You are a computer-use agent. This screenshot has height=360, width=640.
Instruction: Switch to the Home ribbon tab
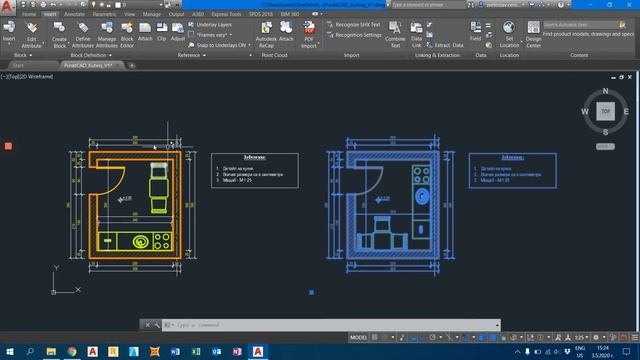pos(29,14)
